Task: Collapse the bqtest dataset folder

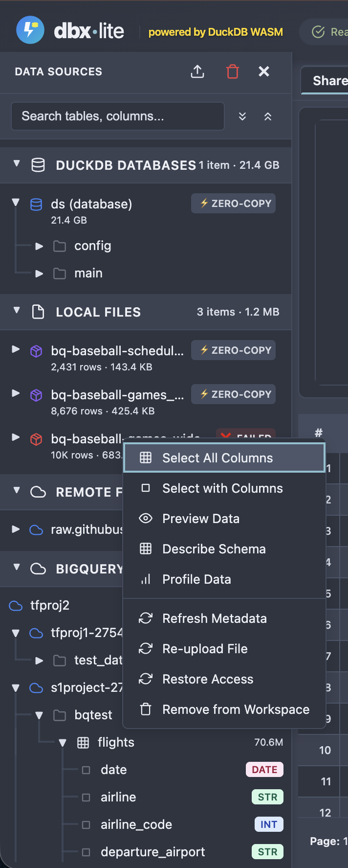Action: tap(39, 716)
